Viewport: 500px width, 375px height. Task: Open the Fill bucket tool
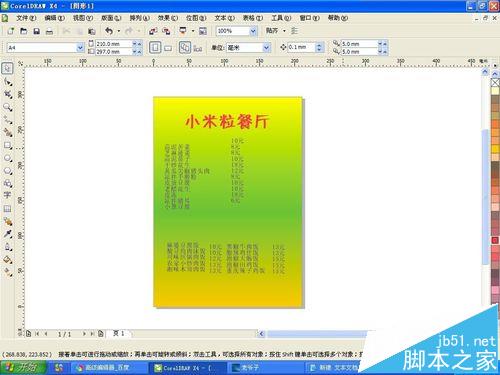coord(7,260)
